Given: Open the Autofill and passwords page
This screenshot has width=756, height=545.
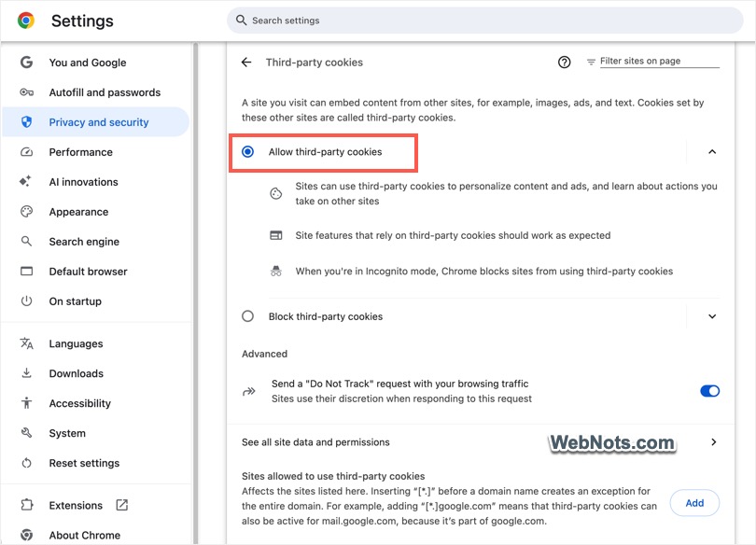Looking at the screenshot, I should [95, 92].
